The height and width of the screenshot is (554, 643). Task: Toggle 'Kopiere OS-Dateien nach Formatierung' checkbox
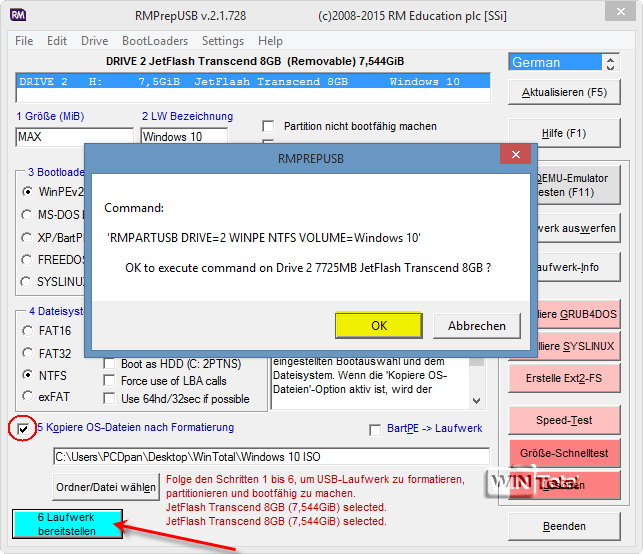23,429
